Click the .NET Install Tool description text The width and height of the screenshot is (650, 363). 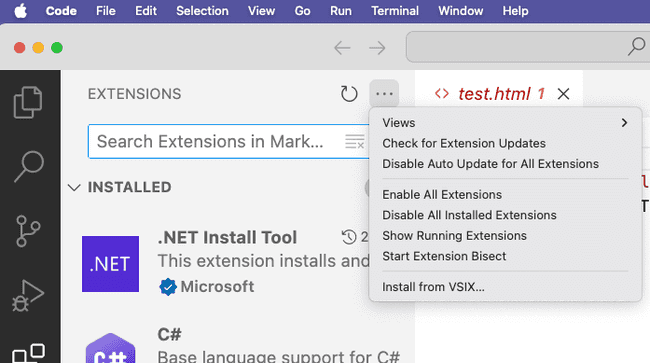coord(264,261)
